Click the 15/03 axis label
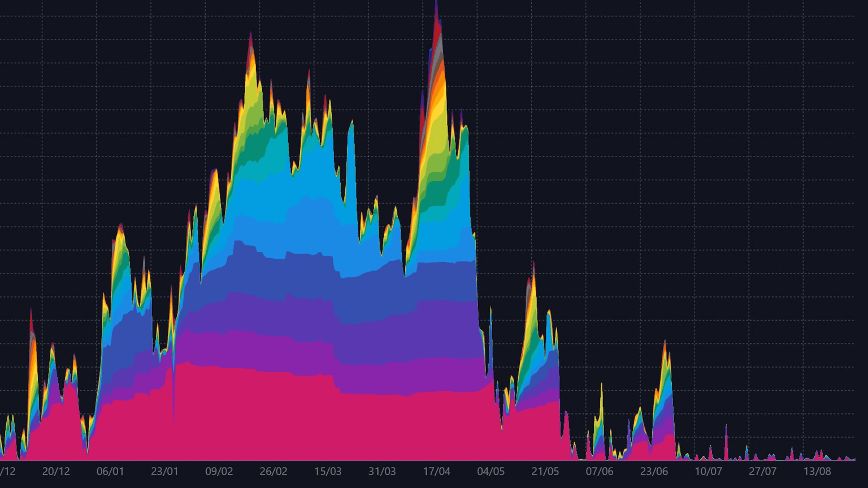The image size is (868, 488). 328,469
